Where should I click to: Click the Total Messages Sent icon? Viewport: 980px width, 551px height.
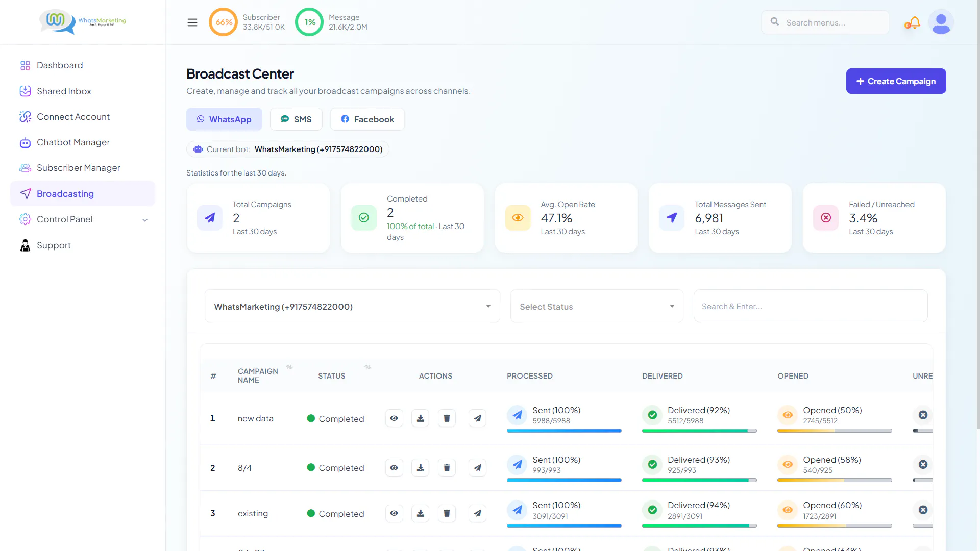click(672, 218)
